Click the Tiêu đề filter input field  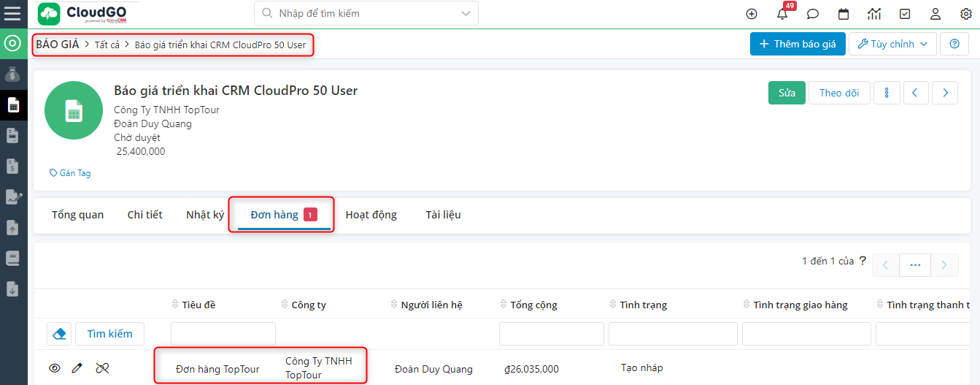223,334
